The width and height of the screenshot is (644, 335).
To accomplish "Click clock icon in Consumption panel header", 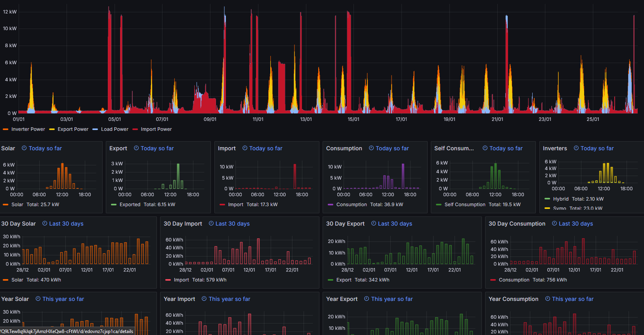I will pos(371,148).
